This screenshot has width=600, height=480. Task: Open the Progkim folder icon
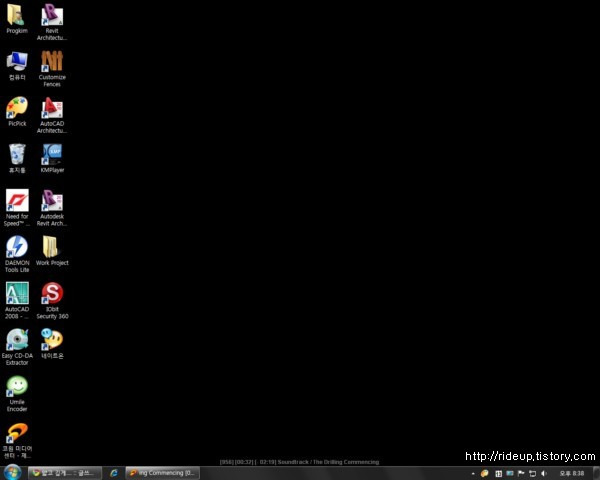17,18
